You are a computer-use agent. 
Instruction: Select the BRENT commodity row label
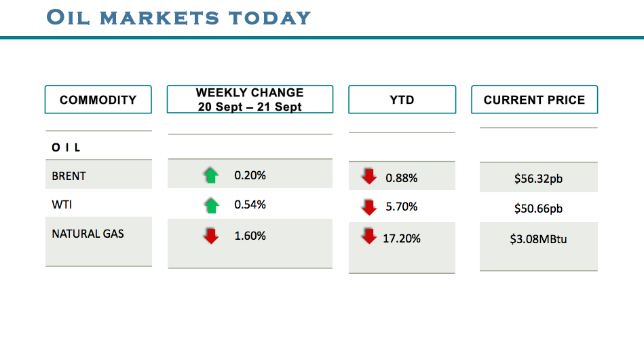point(69,176)
